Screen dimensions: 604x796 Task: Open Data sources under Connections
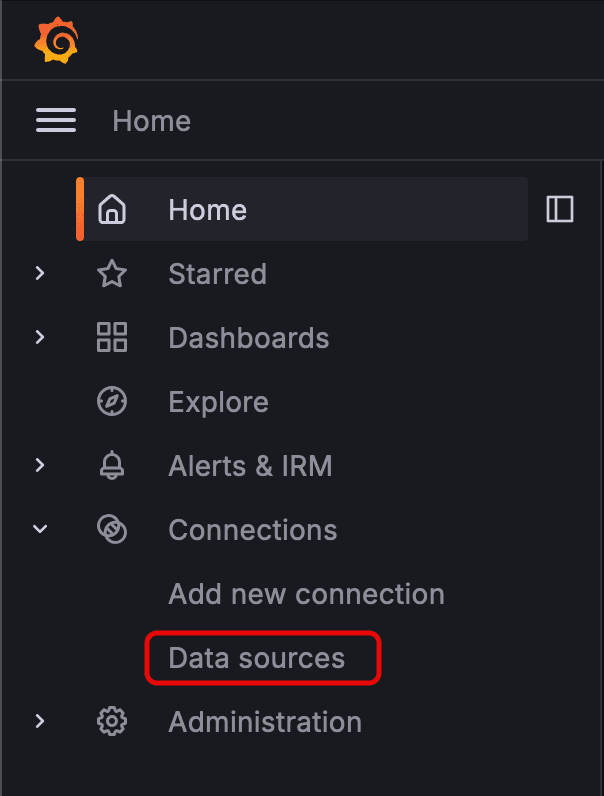coord(257,658)
